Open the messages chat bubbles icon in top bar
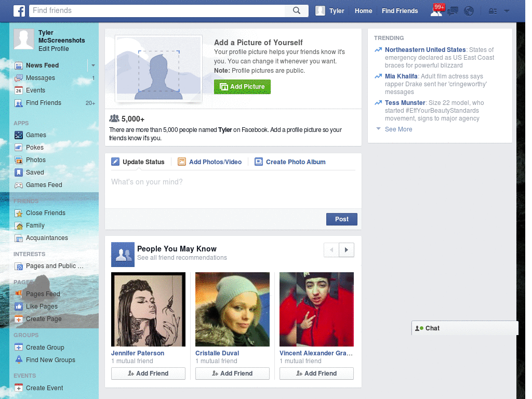 (x=453, y=11)
